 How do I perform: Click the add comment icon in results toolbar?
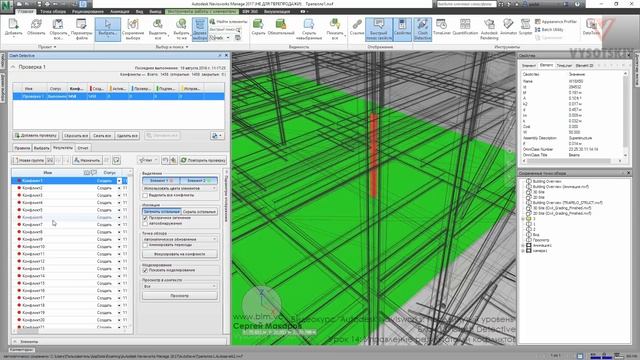coord(116,160)
